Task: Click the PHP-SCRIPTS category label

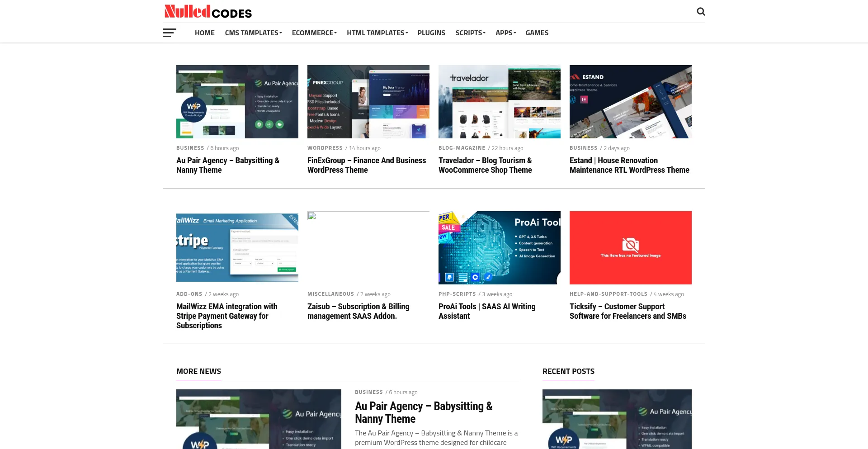Action: click(x=457, y=294)
